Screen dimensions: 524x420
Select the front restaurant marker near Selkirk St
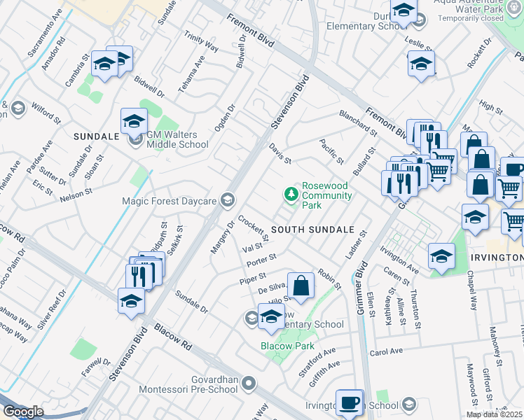(x=139, y=279)
